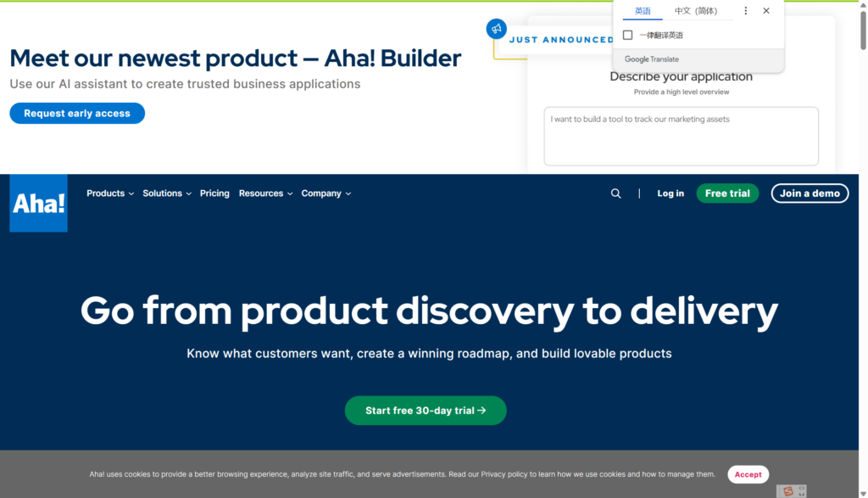Click the scroll-down arrow on the page scrollbar
The image size is (868, 498).
(862, 492)
